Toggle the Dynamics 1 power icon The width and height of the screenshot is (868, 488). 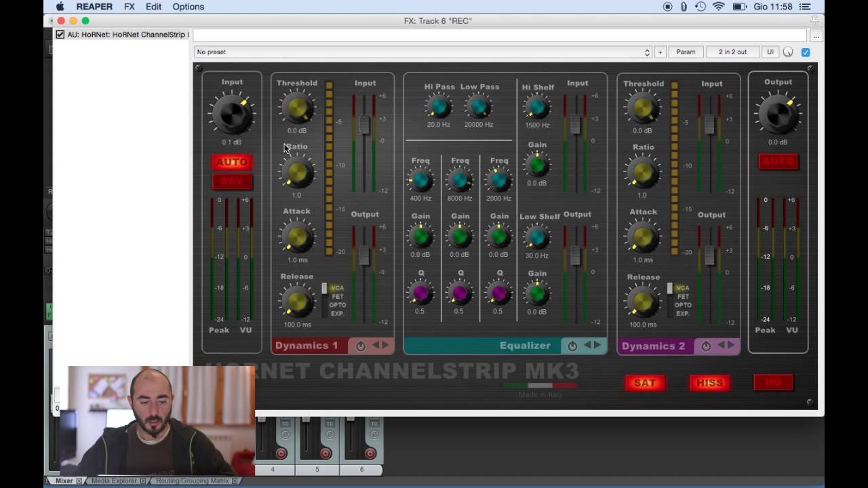[x=361, y=346]
